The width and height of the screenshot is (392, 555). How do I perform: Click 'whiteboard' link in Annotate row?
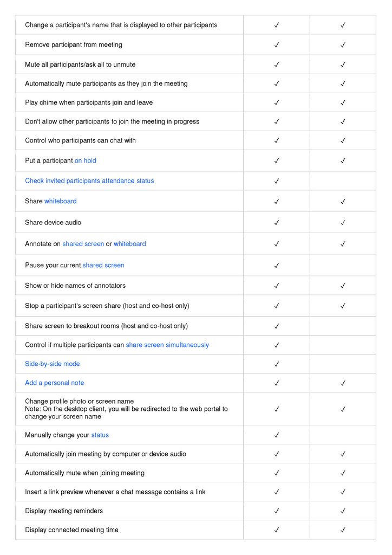[x=130, y=244]
